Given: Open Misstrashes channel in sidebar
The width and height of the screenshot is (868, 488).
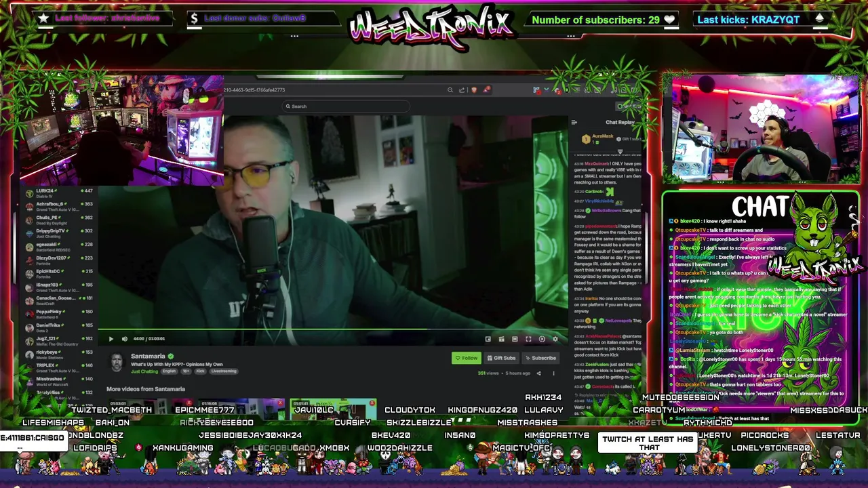Looking at the screenshot, I should (58, 382).
